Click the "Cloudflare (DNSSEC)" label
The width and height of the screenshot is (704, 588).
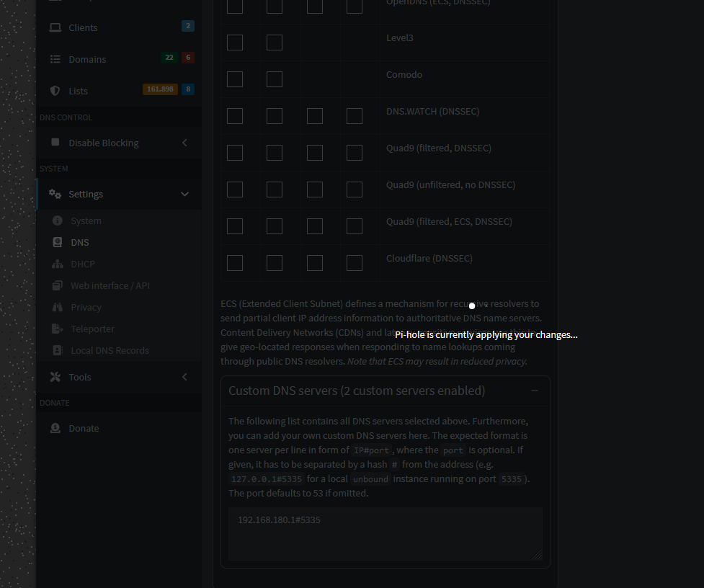[429, 259]
